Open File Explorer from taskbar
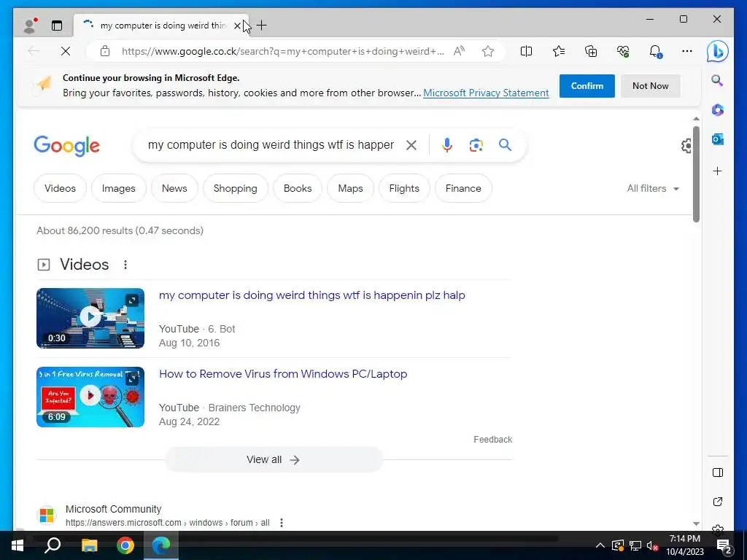747x560 pixels. 89,545
